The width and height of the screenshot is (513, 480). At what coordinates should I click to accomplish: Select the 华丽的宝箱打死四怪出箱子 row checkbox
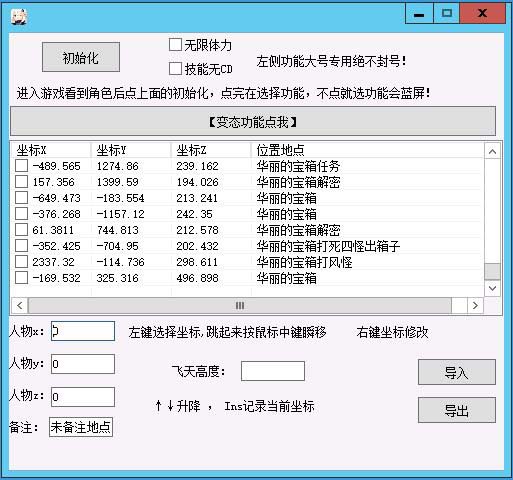tap(21, 246)
